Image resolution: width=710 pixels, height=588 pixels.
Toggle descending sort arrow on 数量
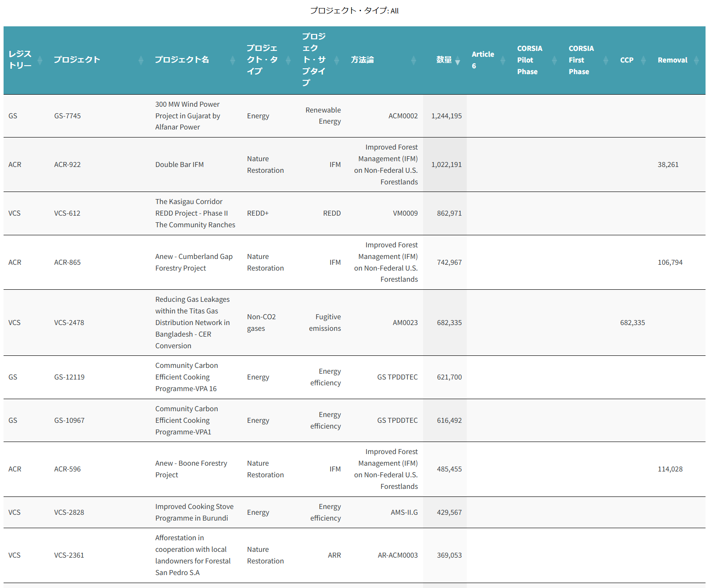click(457, 61)
